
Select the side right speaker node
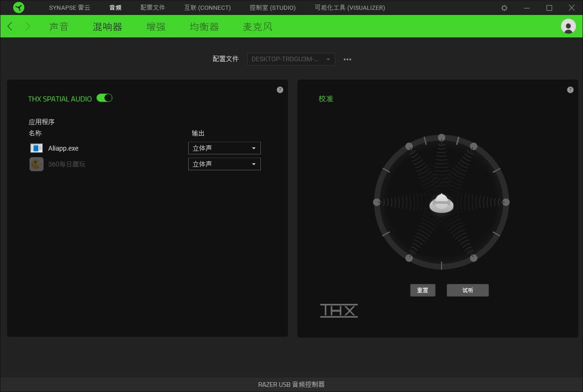(506, 202)
